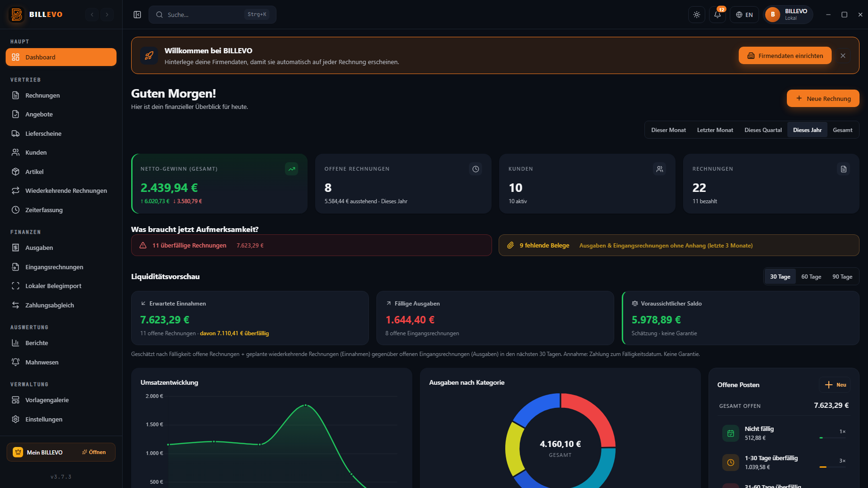This screenshot has height=488, width=868.
Task: Click the Zeiterfassung clock icon
Action: (16, 210)
